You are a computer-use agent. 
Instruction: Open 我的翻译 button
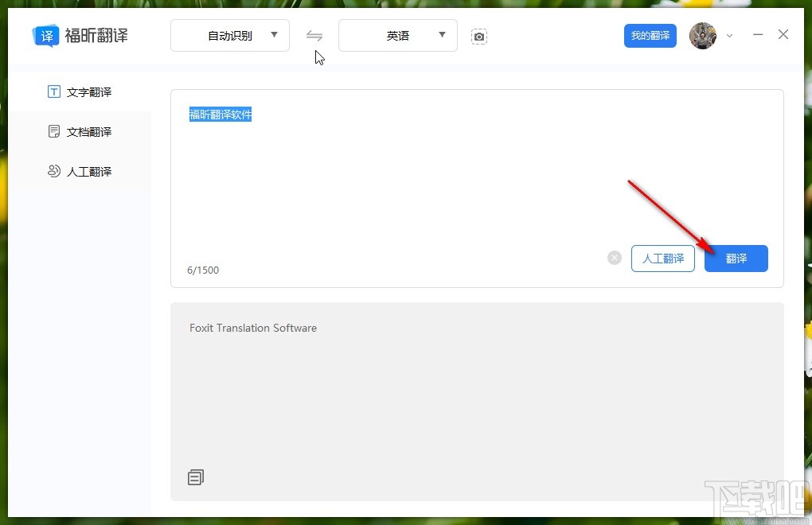tap(650, 36)
